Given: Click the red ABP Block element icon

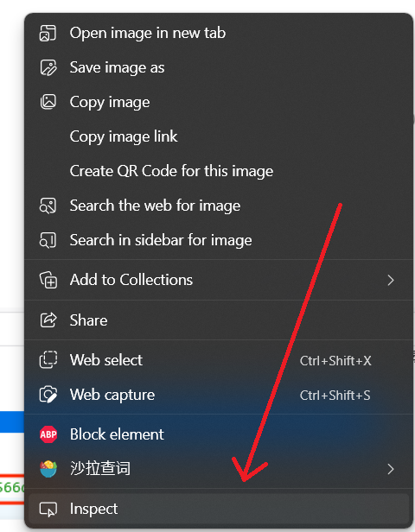Looking at the screenshot, I should (48, 434).
